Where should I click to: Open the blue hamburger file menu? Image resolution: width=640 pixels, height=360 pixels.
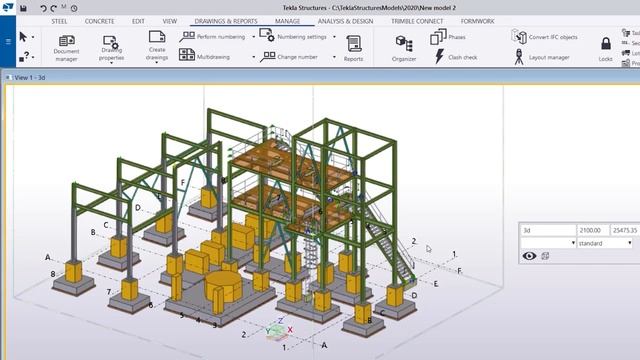pyautogui.click(x=8, y=41)
